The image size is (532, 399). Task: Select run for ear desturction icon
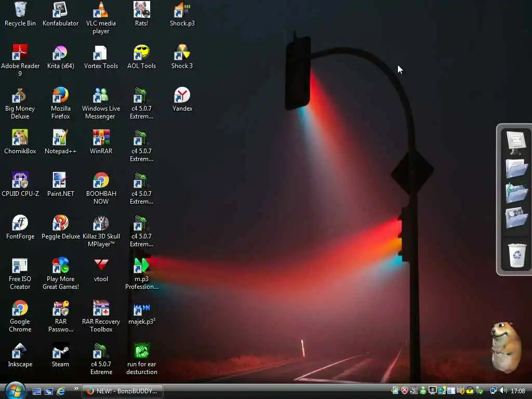141,359
